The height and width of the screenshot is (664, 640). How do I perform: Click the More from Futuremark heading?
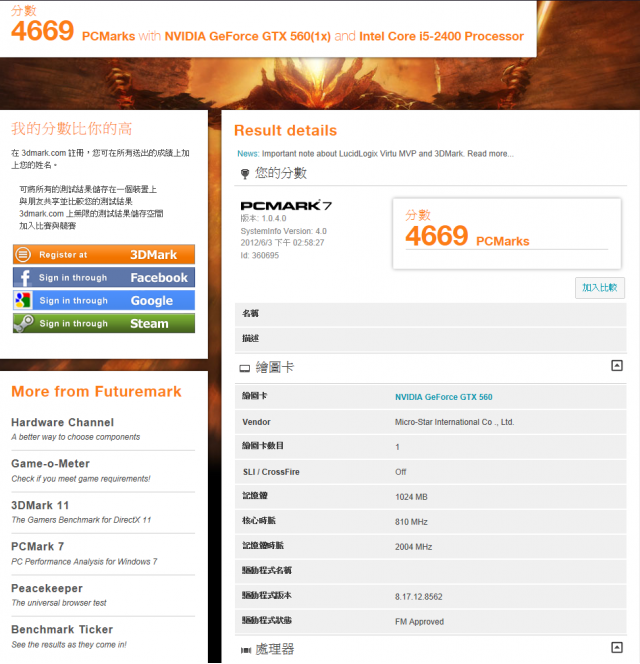point(96,391)
